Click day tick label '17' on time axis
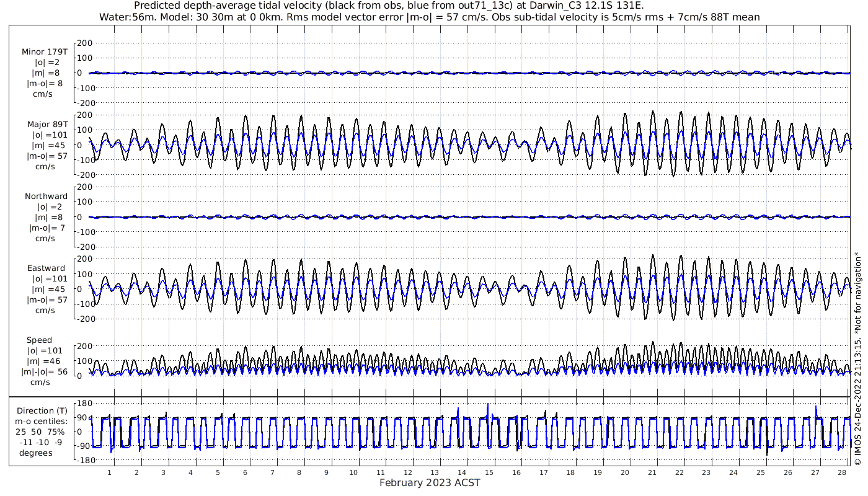868x496 pixels. point(544,472)
